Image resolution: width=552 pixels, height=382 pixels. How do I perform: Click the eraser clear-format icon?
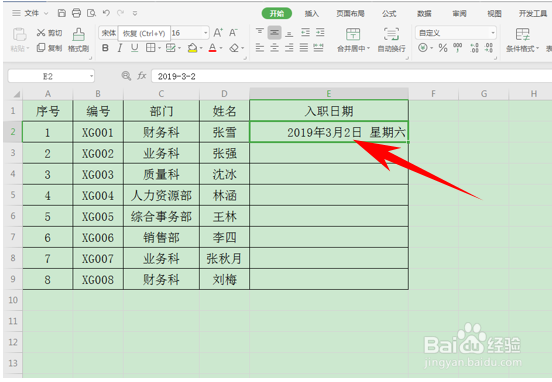point(234,48)
